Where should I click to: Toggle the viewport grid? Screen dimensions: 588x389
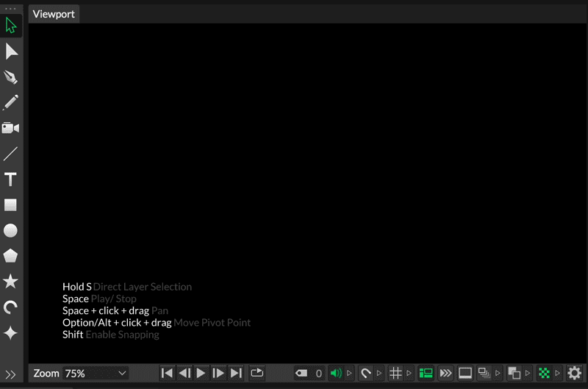[x=395, y=374]
